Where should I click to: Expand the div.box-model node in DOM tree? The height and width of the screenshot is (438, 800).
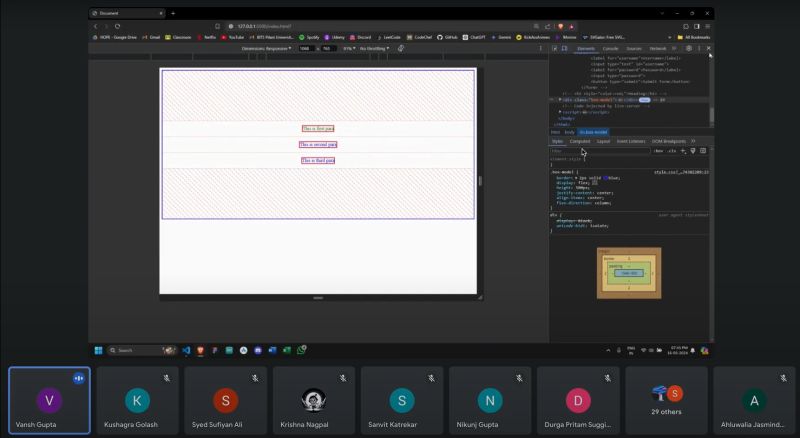[560, 100]
